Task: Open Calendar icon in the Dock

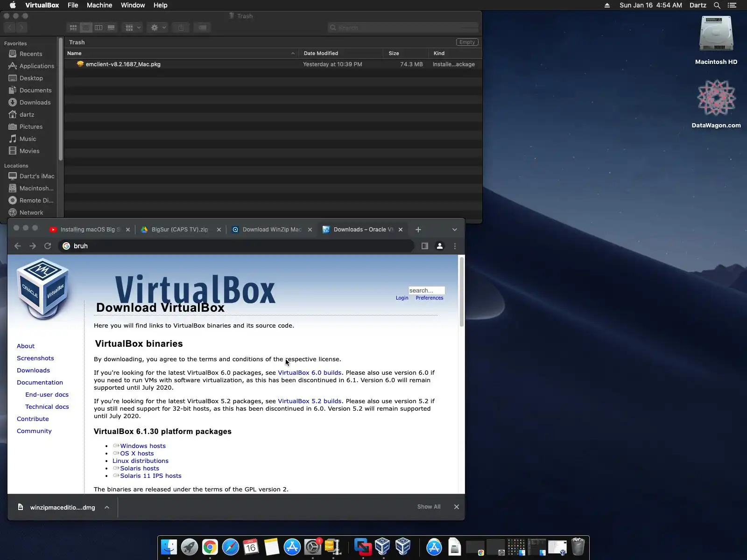Action: tap(251, 547)
